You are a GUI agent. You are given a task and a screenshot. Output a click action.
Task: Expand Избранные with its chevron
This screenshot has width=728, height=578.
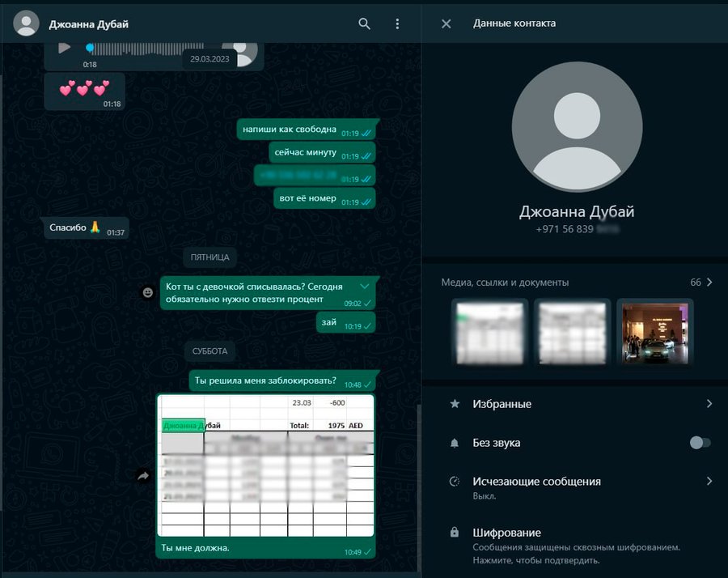tap(709, 404)
